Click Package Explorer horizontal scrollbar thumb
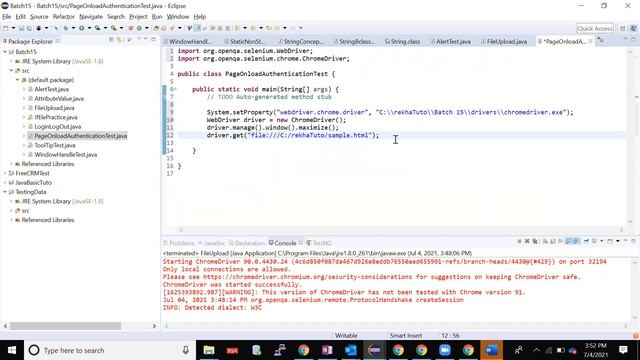640x360 pixels. pos(65,326)
